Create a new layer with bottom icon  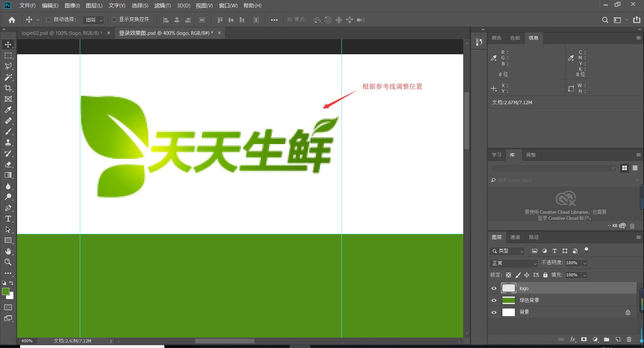click(x=618, y=339)
